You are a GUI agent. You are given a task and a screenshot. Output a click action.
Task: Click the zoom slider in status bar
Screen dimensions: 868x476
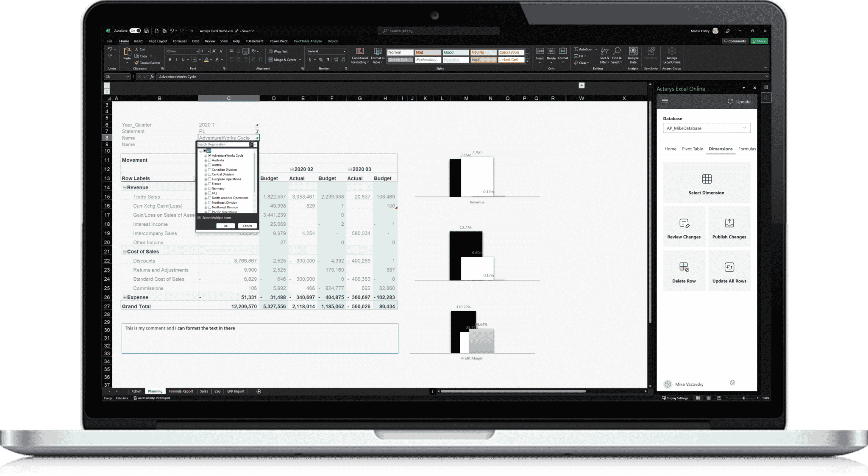coord(743,398)
